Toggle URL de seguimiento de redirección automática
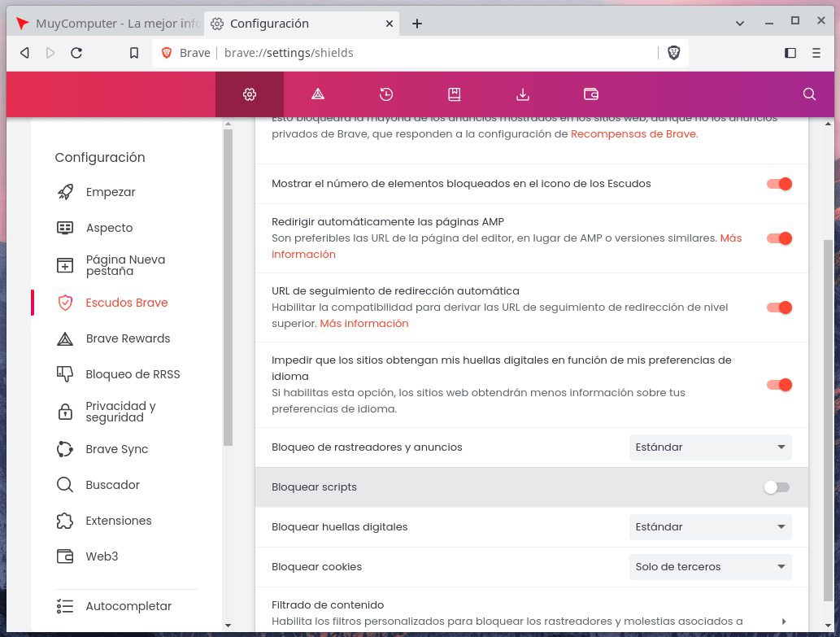Viewport: 840px width, 637px height. pos(779,308)
